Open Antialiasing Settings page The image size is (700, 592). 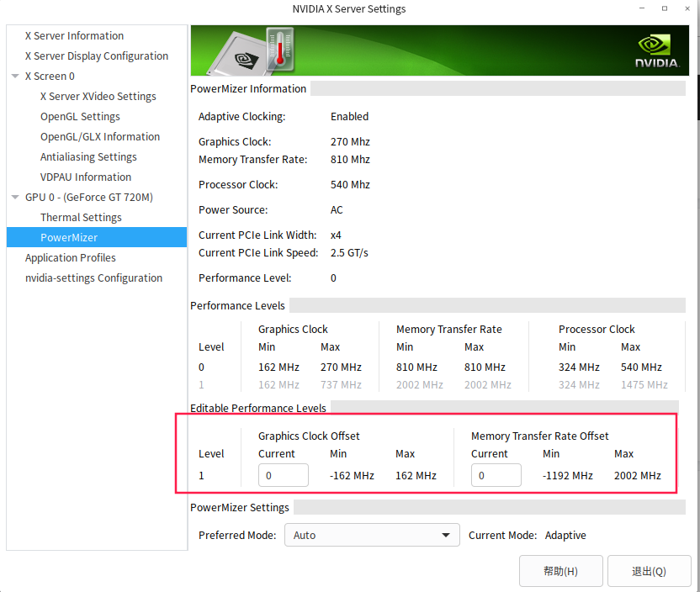pyautogui.click(x=88, y=157)
